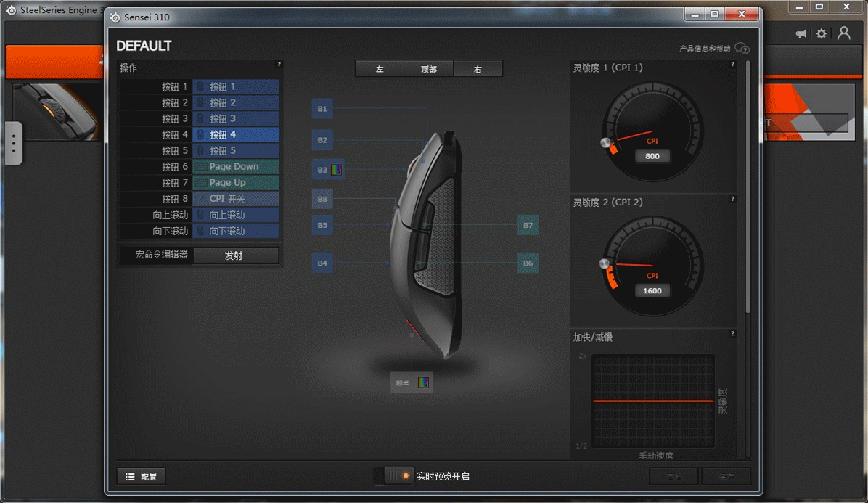Change the CPI 开关 mapping of 按钮 8
Screen dimensions: 868x503
point(236,199)
